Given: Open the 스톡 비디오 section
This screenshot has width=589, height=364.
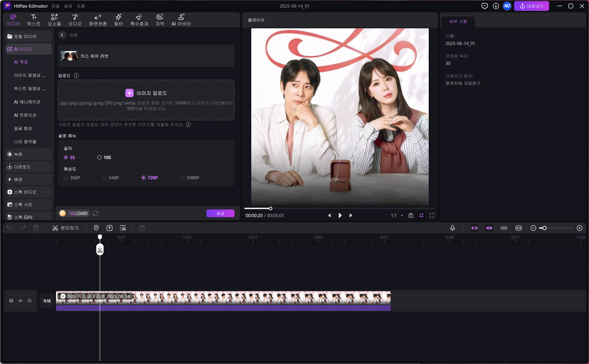Looking at the screenshot, I should [x=29, y=192].
